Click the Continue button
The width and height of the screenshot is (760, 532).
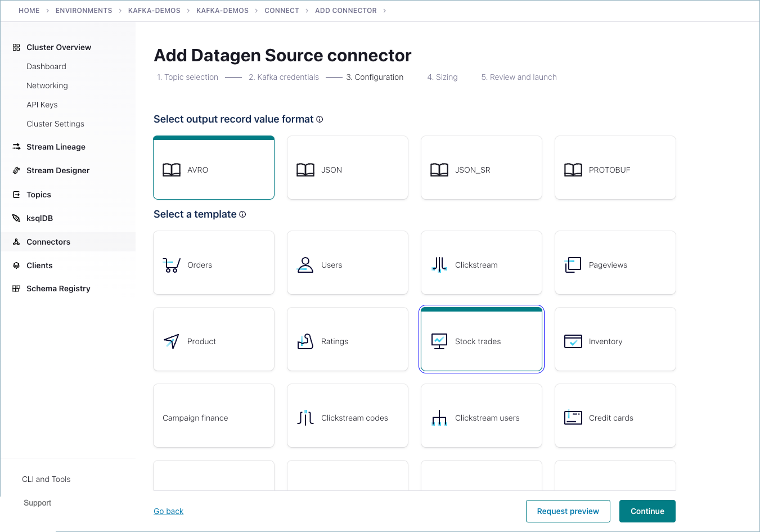click(x=647, y=511)
